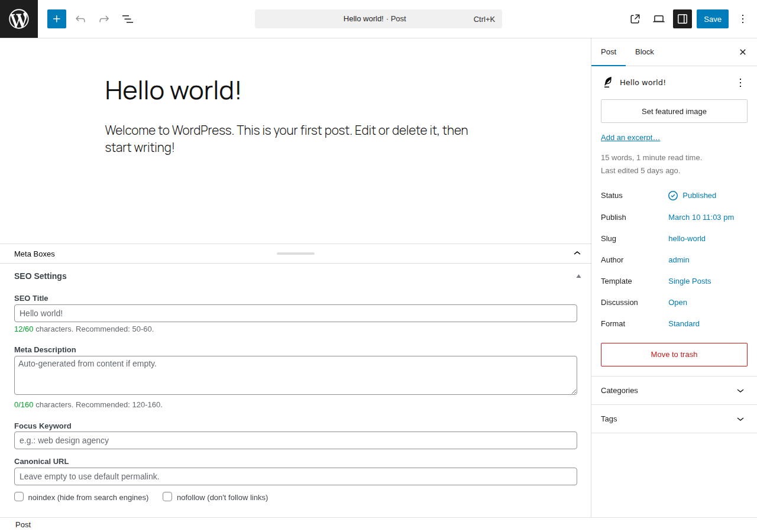This screenshot has height=532, width=757.
Task: Click the Focus Keyword input field
Action: [296, 440]
